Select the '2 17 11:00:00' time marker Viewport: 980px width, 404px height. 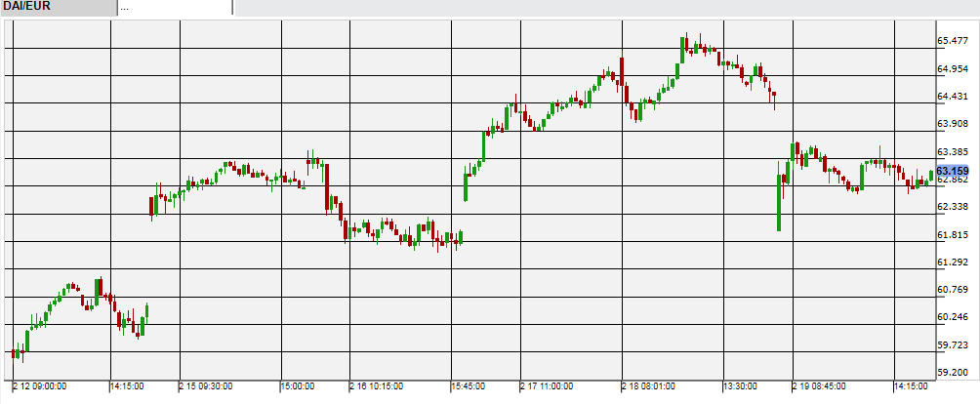(546, 386)
